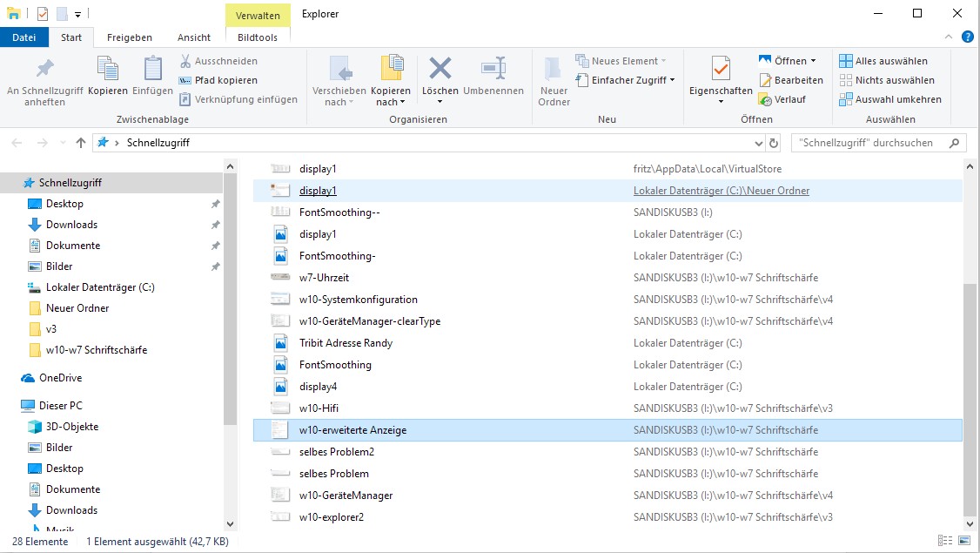The image size is (980, 553).
Task: Open Eigenschaften checkmark icon
Action: click(x=721, y=68)
